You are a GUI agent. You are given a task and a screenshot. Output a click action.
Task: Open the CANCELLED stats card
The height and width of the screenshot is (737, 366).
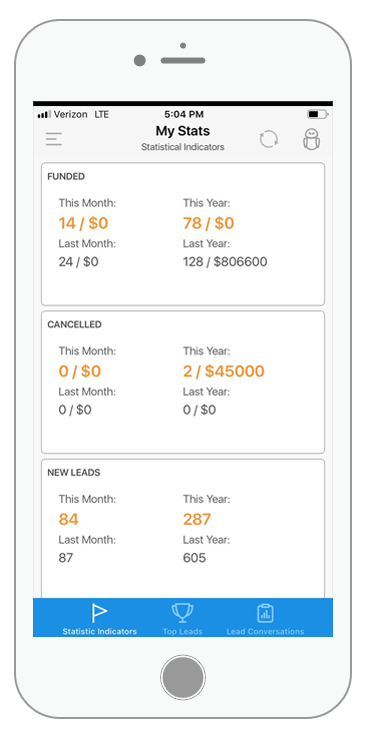tap(183, 382)
